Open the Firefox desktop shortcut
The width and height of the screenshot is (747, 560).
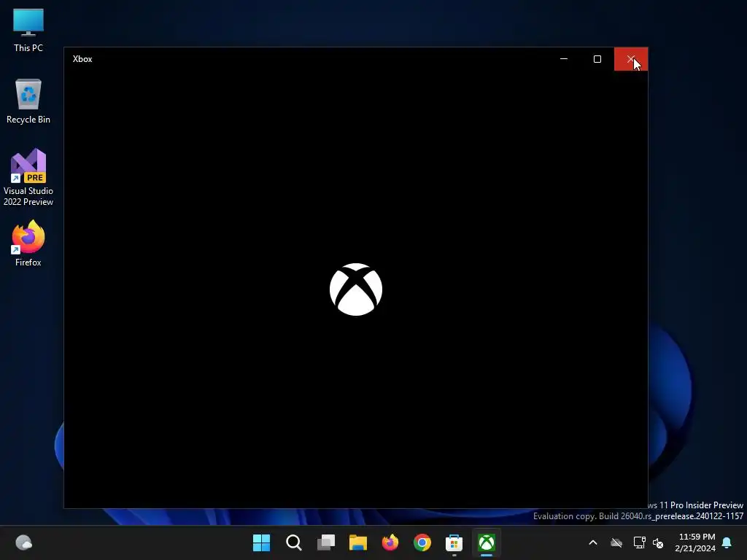coord(28,244)
